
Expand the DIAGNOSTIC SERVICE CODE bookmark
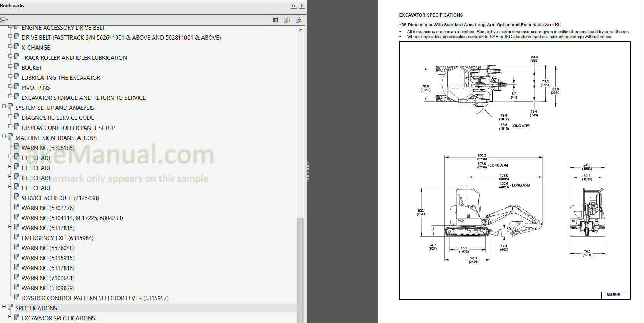(10, 116)
